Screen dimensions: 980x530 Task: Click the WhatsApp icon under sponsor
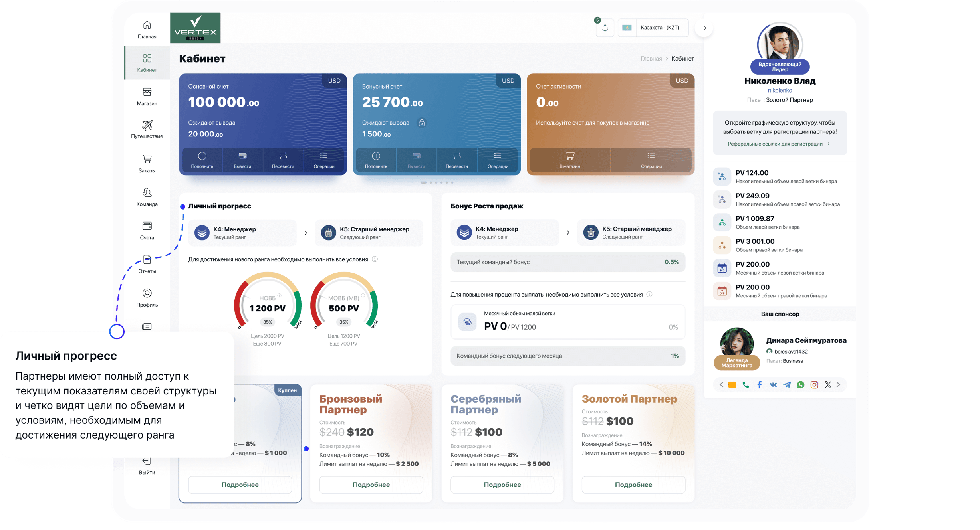pyautogui.click(x=800, y=385)
